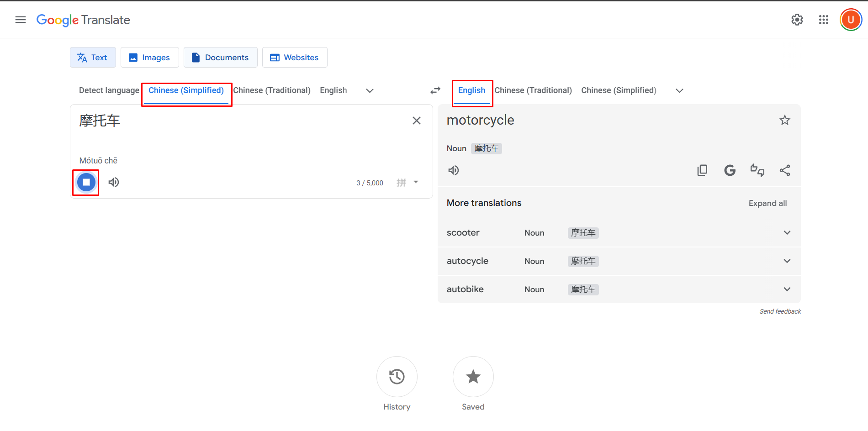Share the translation
This screenshot has width=868, height=431.
coord(785,170)
